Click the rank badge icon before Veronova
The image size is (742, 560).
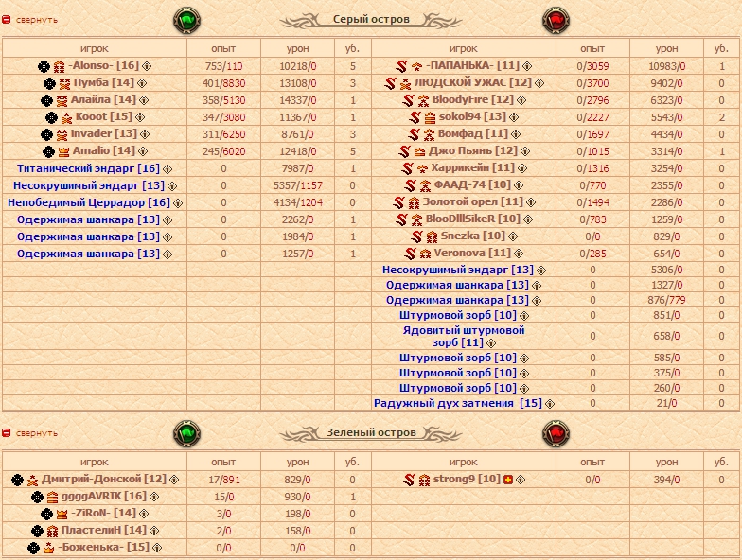(426, 254)
